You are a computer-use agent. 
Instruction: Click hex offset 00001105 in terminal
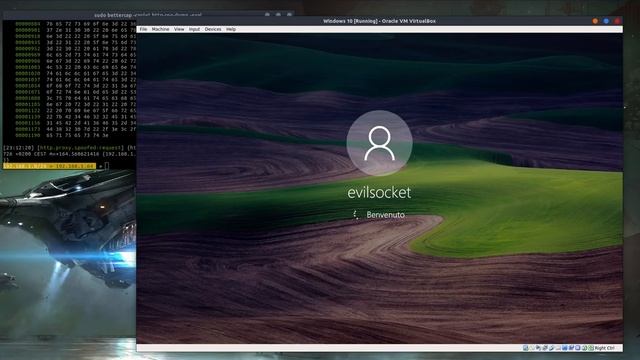click(28, 104)
